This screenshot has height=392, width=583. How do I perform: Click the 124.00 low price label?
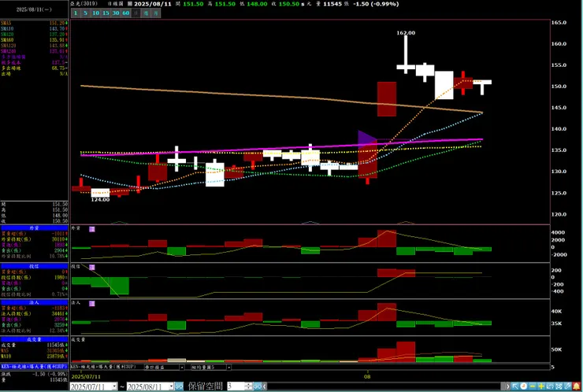(100, 199)
